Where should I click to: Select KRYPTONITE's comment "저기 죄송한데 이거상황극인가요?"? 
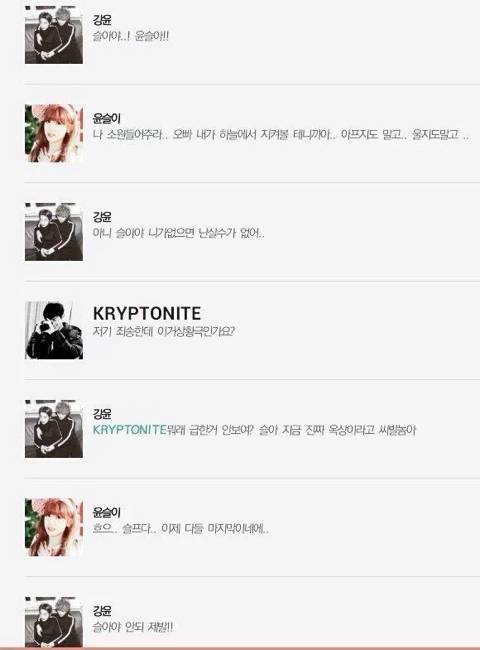click(x=164, y=332)
